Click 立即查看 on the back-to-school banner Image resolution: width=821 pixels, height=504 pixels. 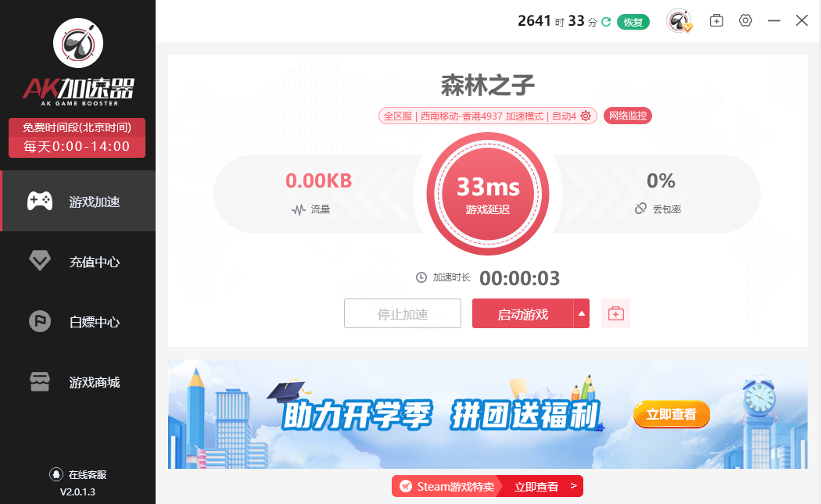click(671, 414)
